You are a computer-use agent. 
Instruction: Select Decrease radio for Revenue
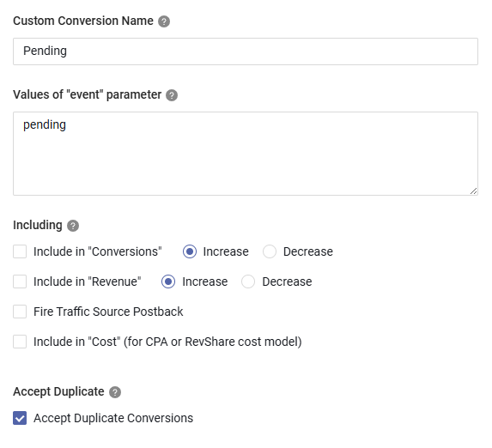pyautogui.click(x=248, y=282)
